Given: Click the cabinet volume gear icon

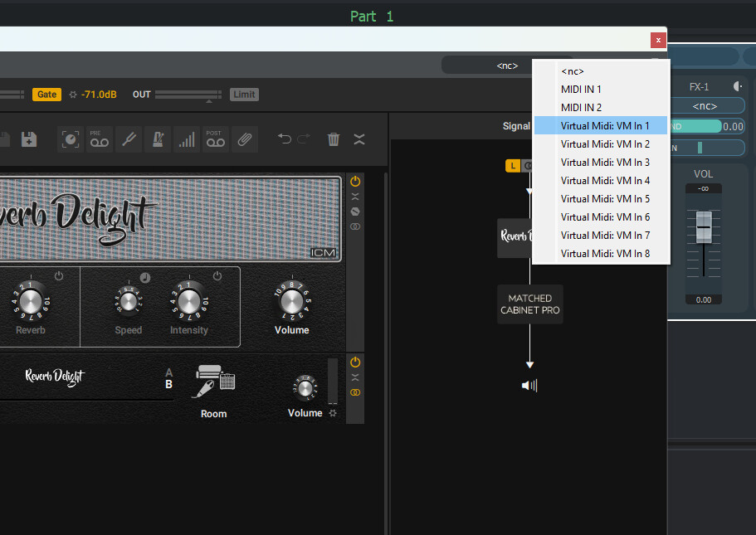Looking at the screenshot, I should (x=333, y=413).
